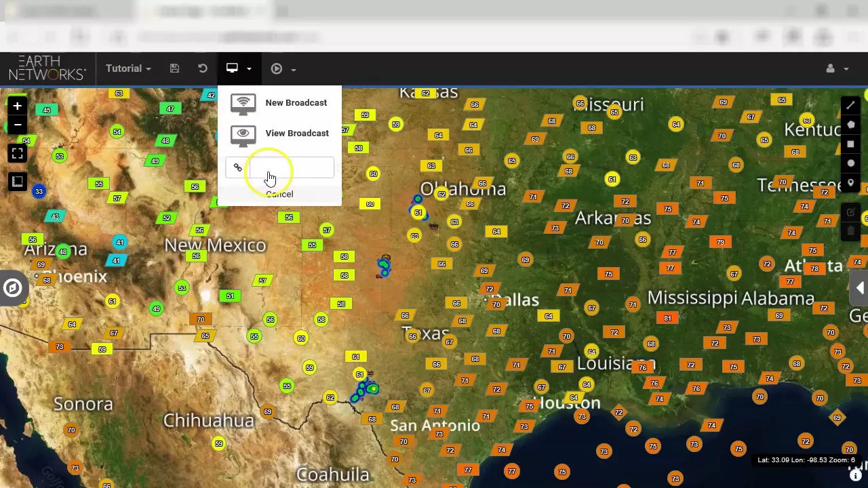Click the orange 79 temperature marker
Viewport: 868px width, 488px height.
(x=720, y=242)
